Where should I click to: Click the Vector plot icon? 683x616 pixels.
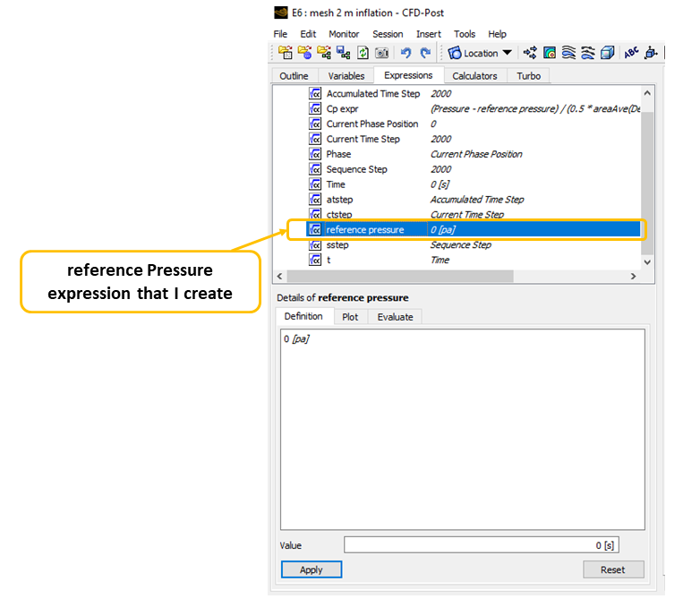(530, 53)
